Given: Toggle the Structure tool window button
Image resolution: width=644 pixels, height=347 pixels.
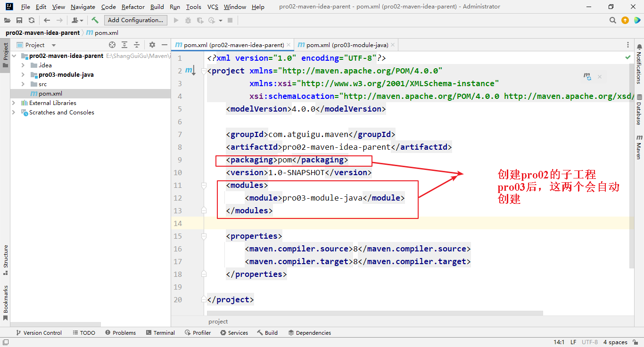Looking at the screenshot, I should point(5,259).
